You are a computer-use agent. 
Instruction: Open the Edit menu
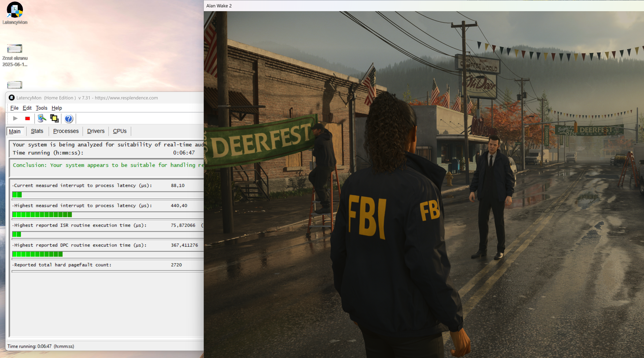[x=27, y=108]
